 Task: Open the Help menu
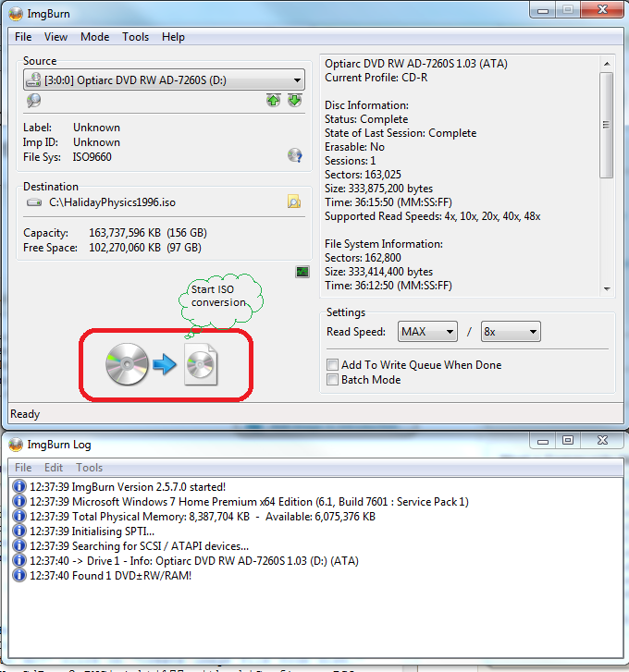173,37
